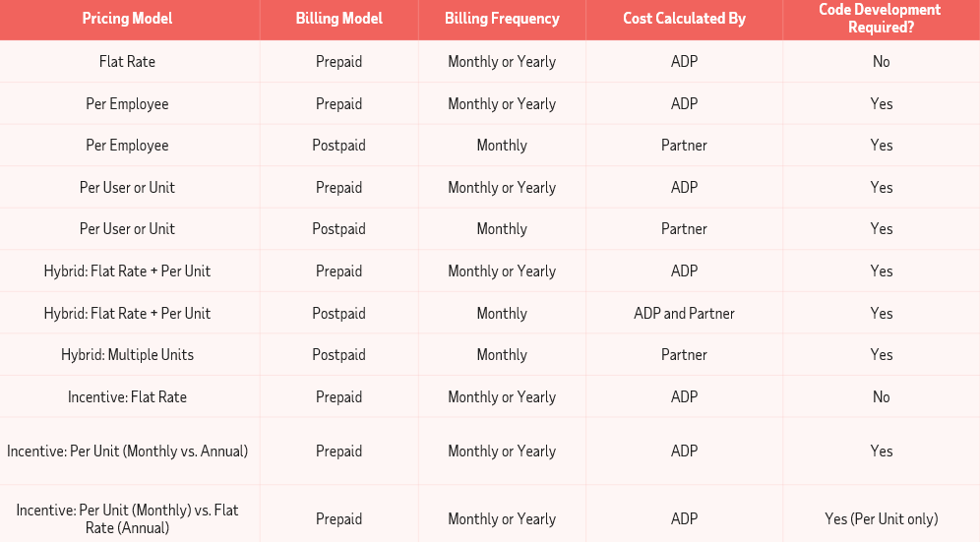
Task: Click ADP in the Flat Rate row
Action: coord(684,62)
